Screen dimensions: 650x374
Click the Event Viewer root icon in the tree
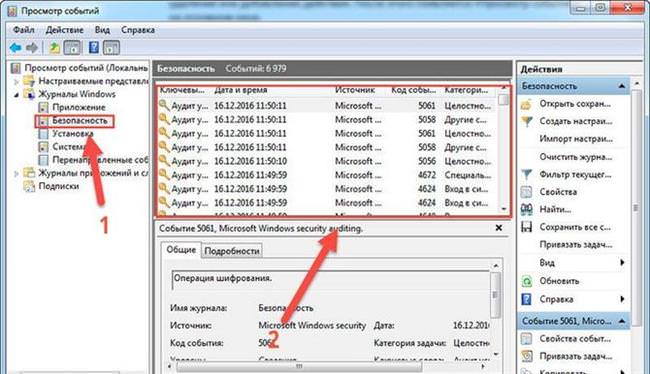(x=16, y=68)
